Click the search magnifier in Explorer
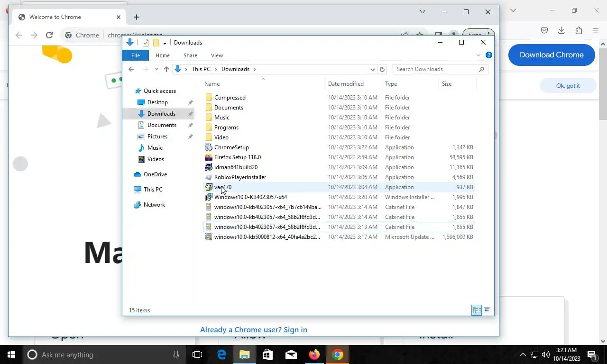Viewport: 607px width, 364px height. pyautogui.click(x=481, y=69)
